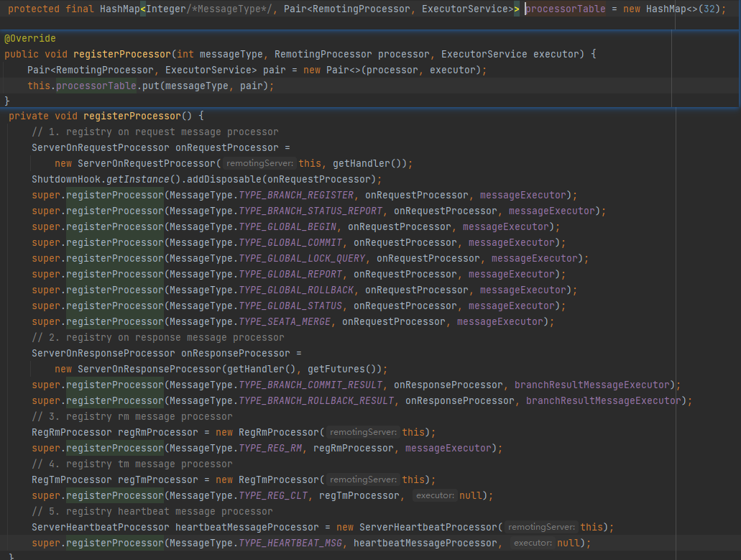This screenshot has width=741, height=560.
Task: Click the 'onResponseProcessor =' variable declaration
Action: click(x=241, y=354)
